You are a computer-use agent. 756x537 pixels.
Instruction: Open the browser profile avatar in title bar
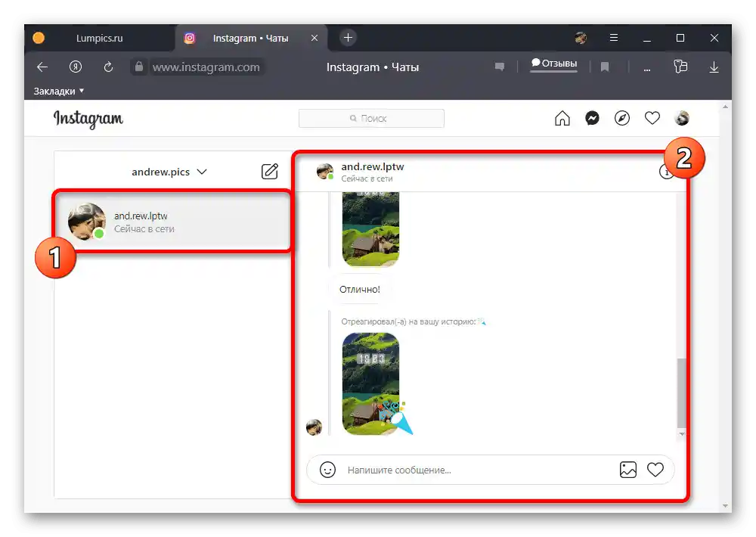[x=581, y=38]
